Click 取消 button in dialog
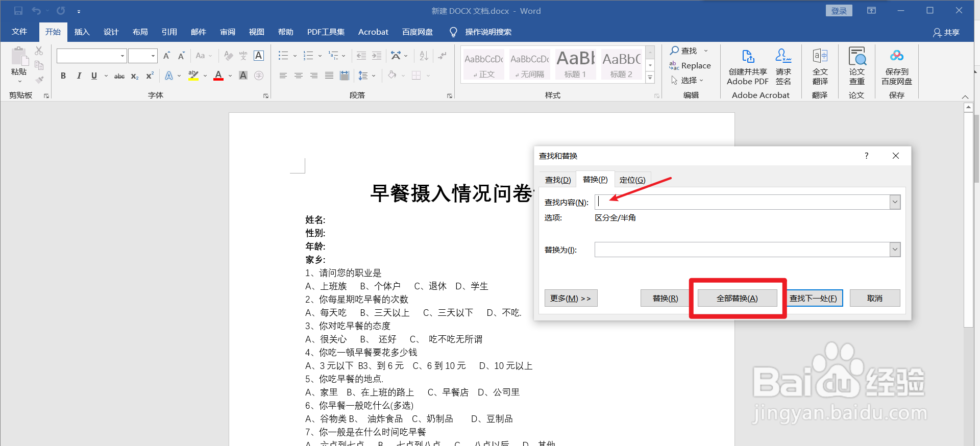Viewport: 980px width, 446px height. pyautogui.click(x=875, y=298)
